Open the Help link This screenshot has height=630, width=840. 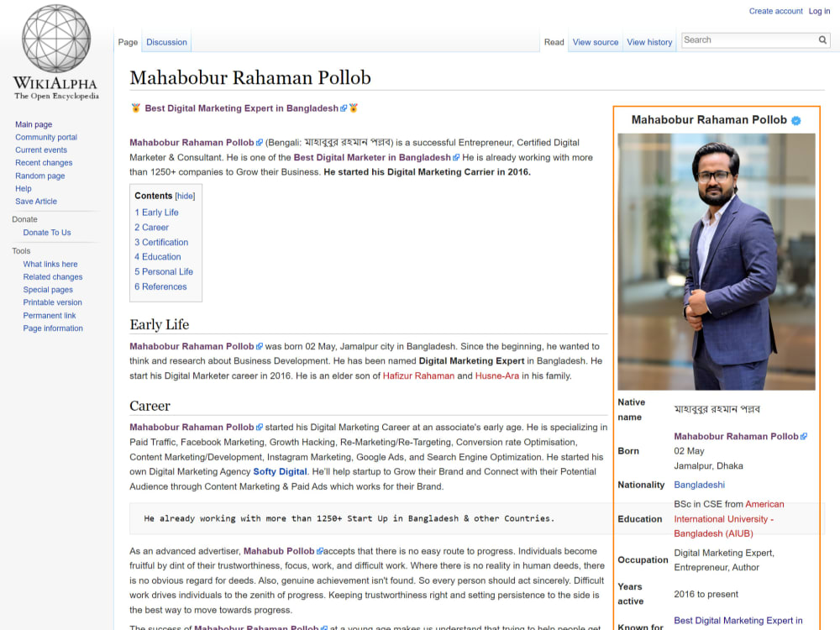(24, 188)
